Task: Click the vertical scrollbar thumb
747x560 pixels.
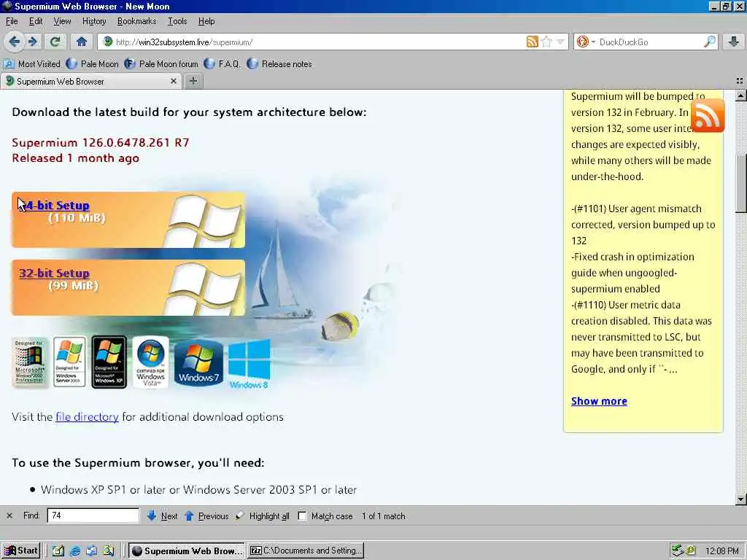Action: click(x=740, y=183)
